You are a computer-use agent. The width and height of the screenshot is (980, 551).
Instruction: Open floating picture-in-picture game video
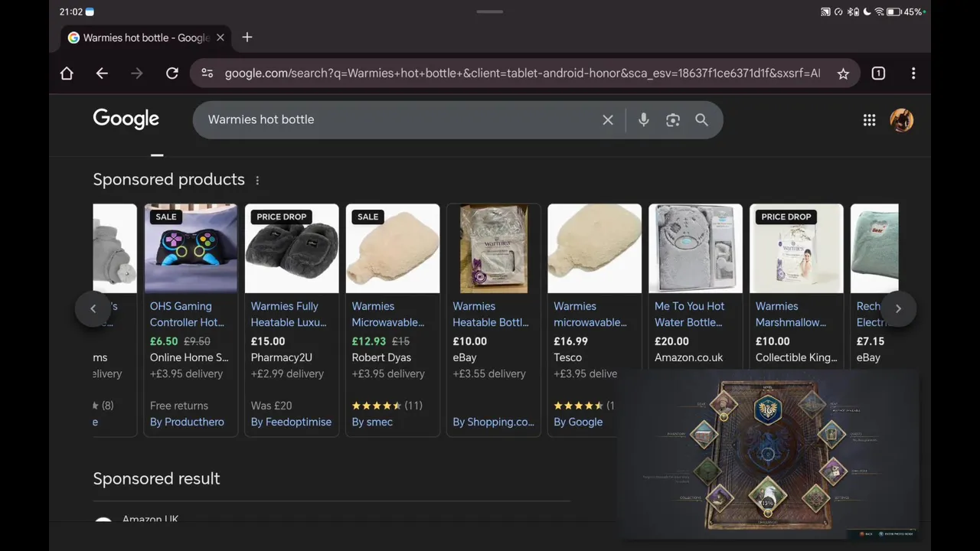[768, 455]
